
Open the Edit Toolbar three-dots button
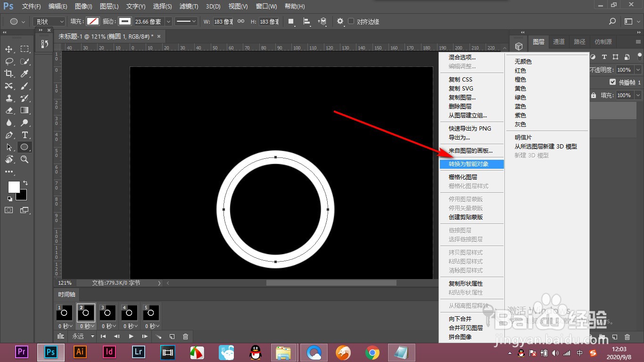(x=9, y=172)
